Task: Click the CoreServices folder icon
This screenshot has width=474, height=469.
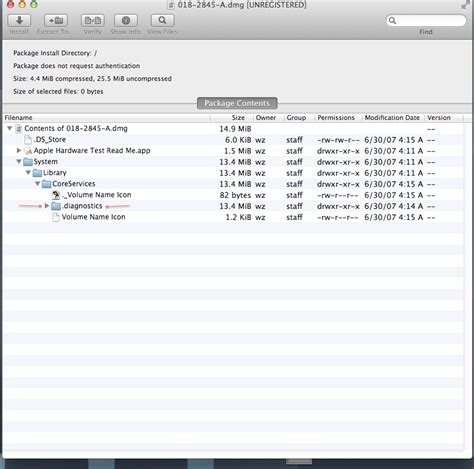Action: point(47,184)
